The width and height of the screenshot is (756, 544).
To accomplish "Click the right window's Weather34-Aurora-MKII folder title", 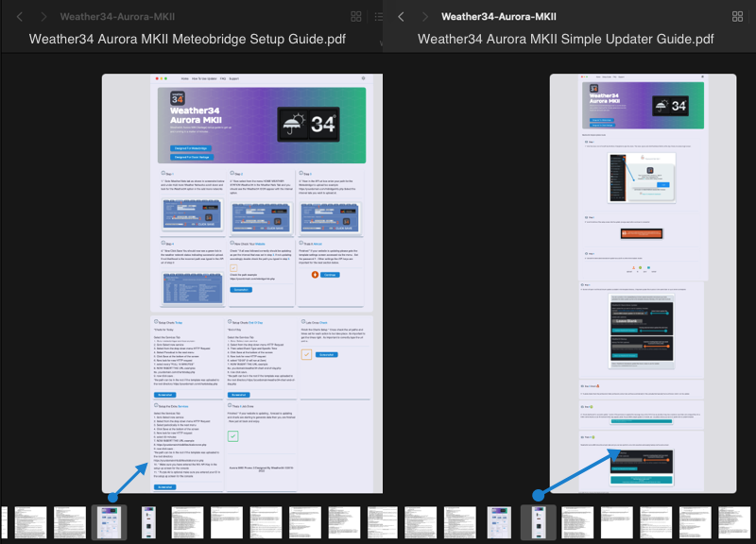I will pos(499,17).
